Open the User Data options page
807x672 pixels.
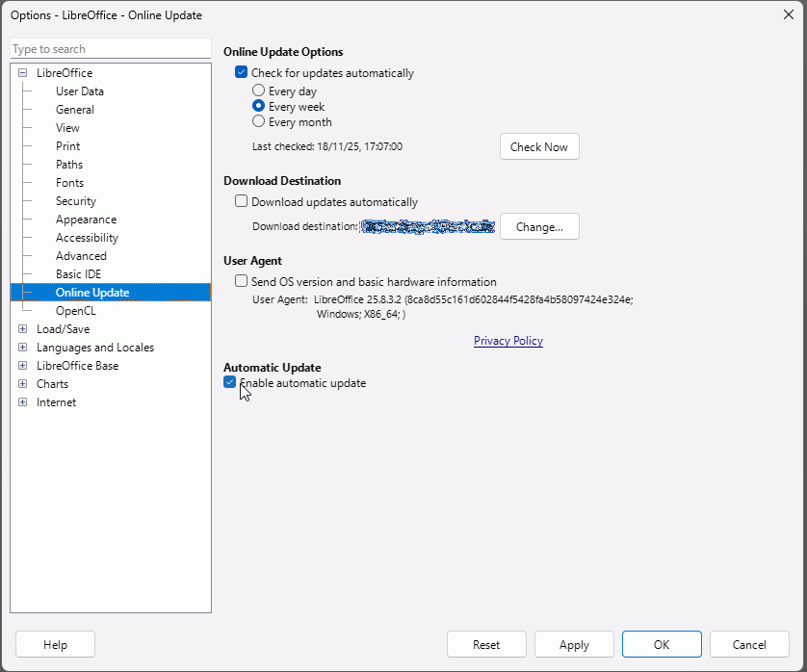pyautogui.click(x=80, y=91)
